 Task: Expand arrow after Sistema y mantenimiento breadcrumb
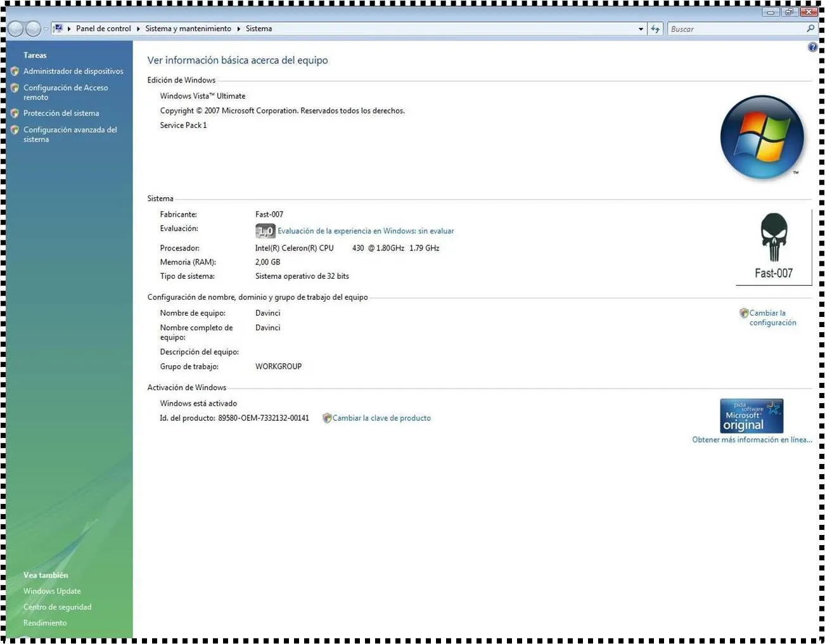pos(239,29)
